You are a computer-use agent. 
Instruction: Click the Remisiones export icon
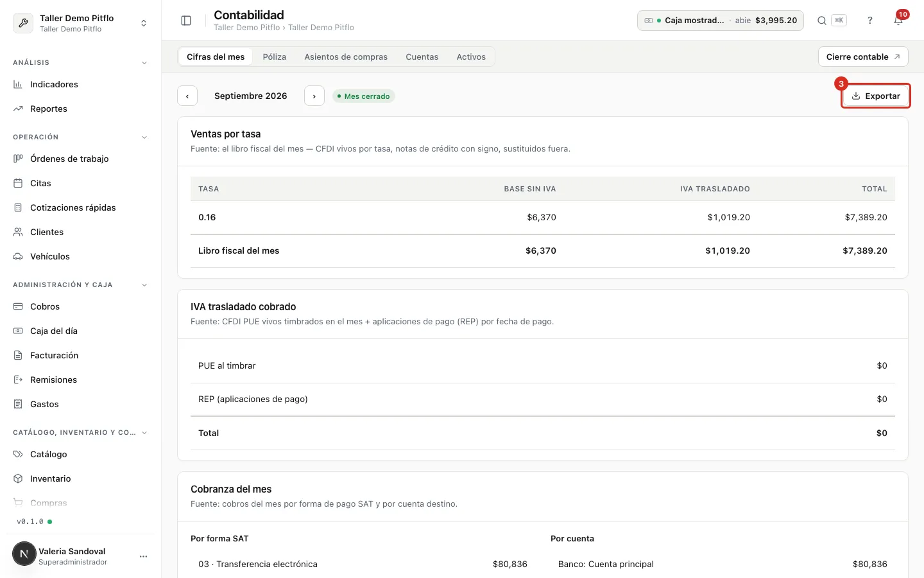point(18,380)
